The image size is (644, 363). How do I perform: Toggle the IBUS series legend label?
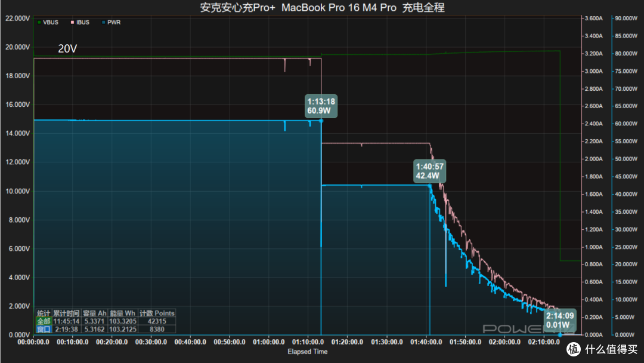pos(82,23)
